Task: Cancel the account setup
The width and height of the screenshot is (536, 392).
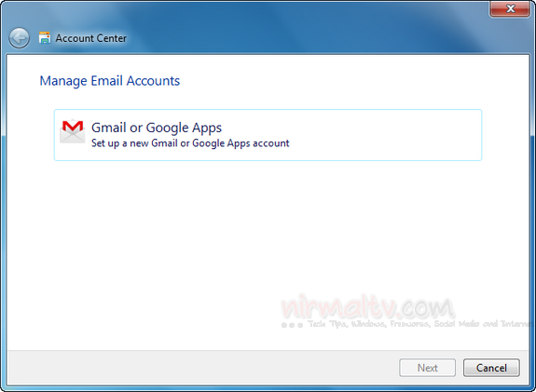Action: (491, 368)
